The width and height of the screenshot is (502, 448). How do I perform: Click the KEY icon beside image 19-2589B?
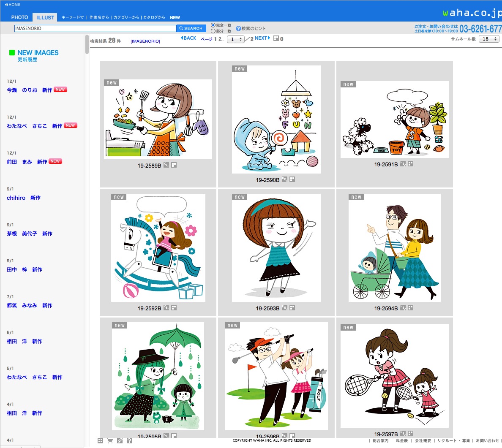click(166, 165)
